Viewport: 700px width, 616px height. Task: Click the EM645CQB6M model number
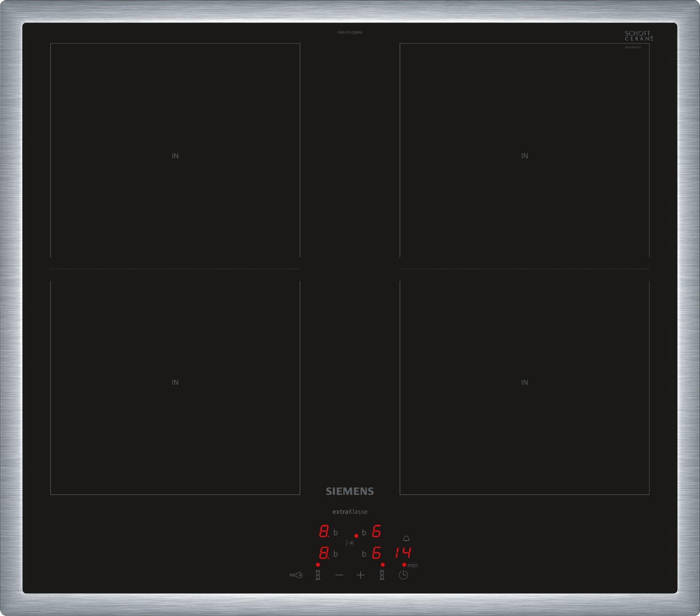(x=350, y=32)
